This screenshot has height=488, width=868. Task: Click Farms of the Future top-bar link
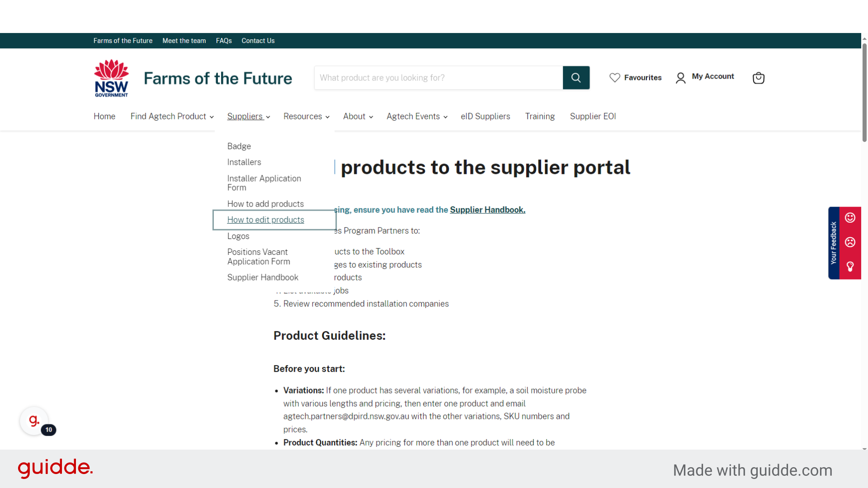pyautogui.click(x=123, y=41)
